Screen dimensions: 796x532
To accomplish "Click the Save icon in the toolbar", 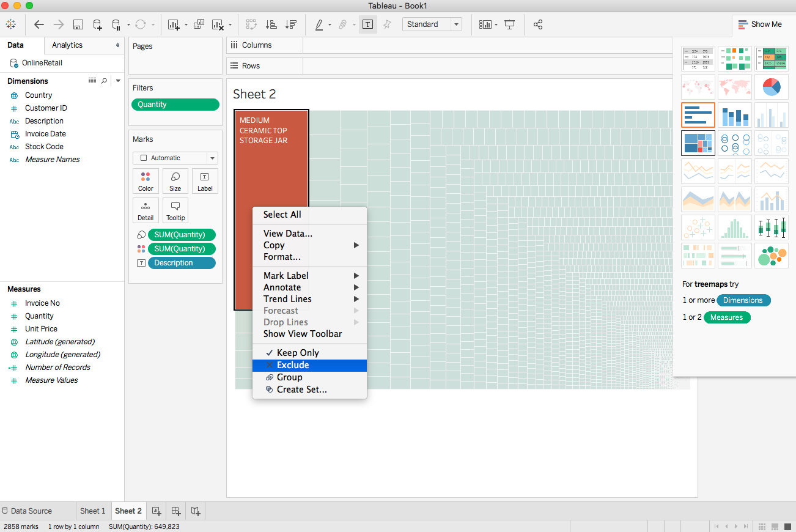I will click(x=78, y=24).
